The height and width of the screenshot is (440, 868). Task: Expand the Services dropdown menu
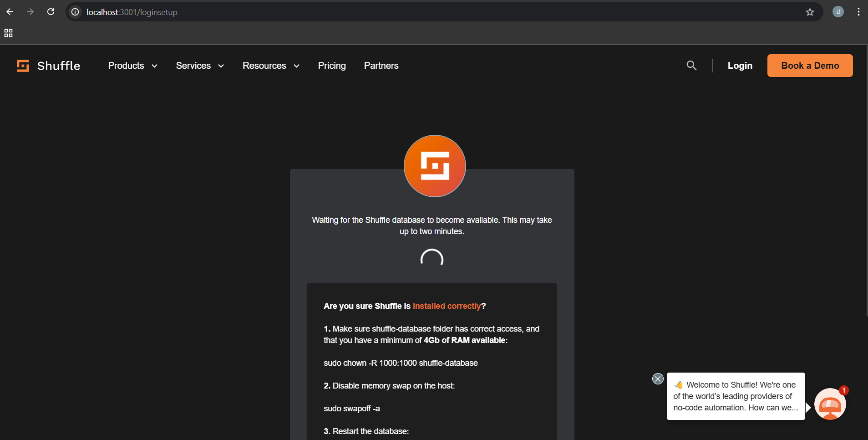[200, 66]
